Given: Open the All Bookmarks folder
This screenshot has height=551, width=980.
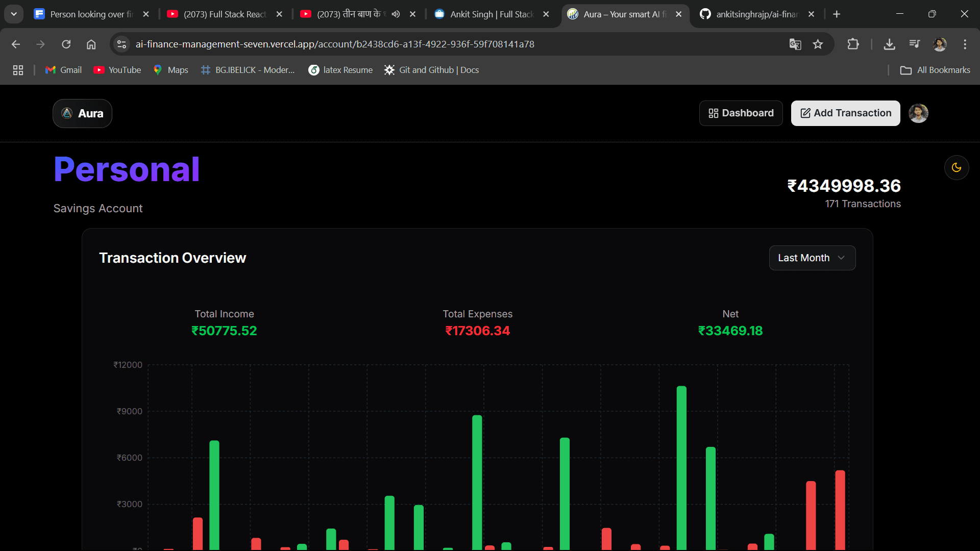Looking at the screenshot, I should [935, 70].
